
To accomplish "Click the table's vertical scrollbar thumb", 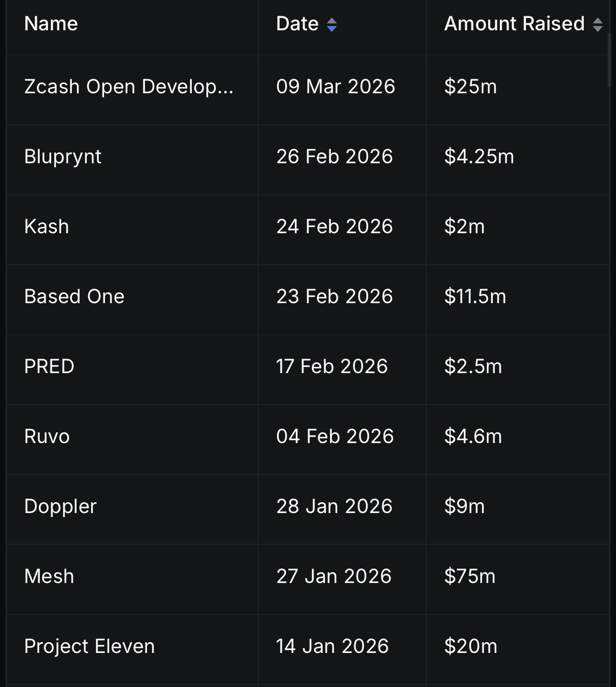I will point(609,61).
